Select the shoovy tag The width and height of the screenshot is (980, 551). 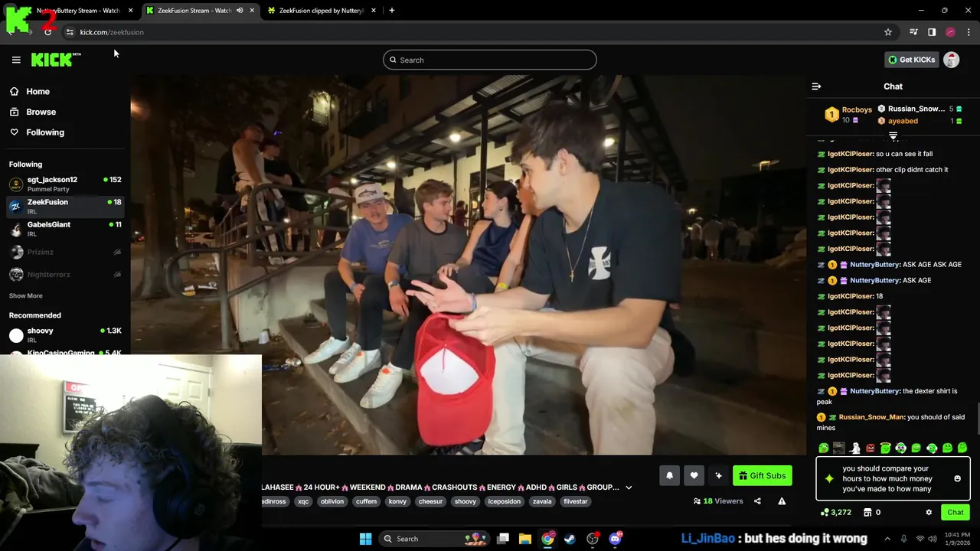(x=465, y=501)
